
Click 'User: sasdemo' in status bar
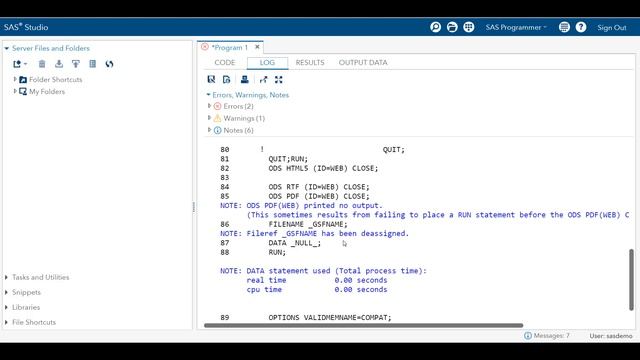(611, 336)
